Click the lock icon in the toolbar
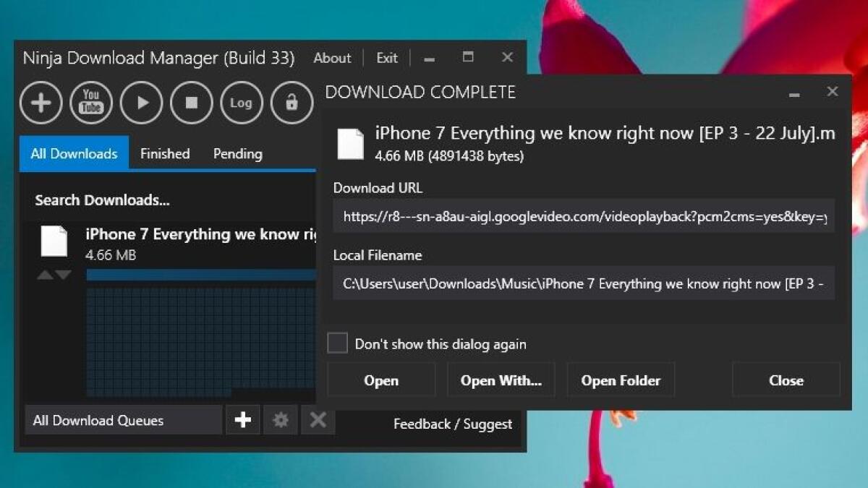 click(x=291, y=103)
